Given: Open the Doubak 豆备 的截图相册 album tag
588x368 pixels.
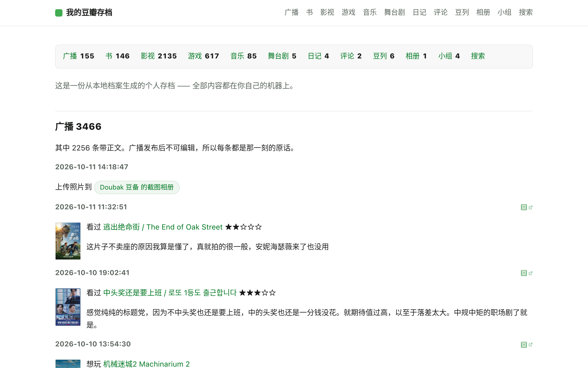Looking at the screenshot, I should (137, 187).
